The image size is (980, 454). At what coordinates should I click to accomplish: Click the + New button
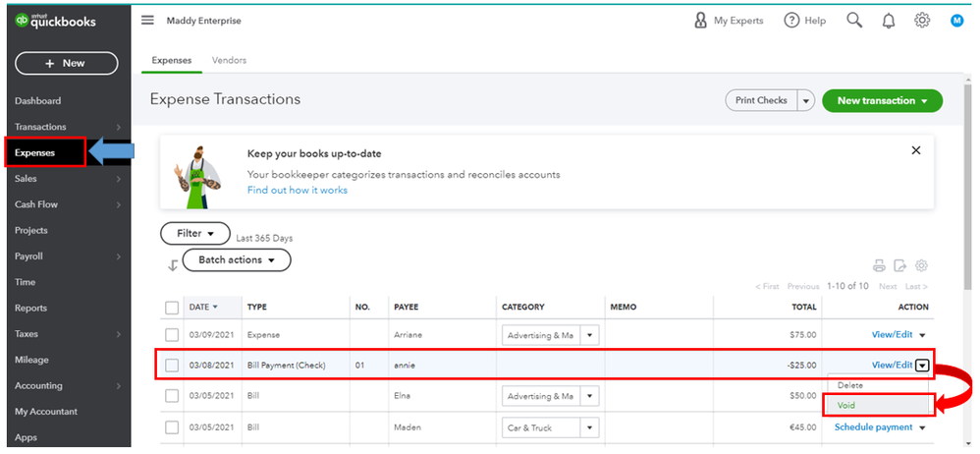click(66, 63)
